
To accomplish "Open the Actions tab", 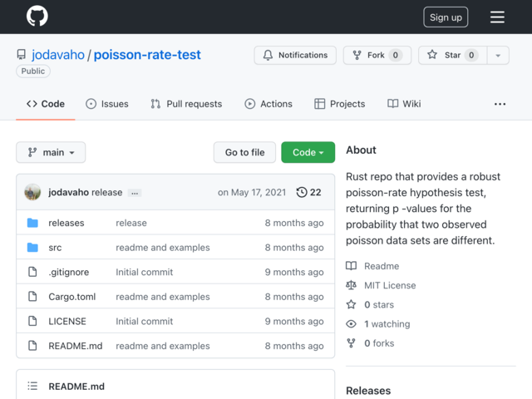I will click(268, 104).
